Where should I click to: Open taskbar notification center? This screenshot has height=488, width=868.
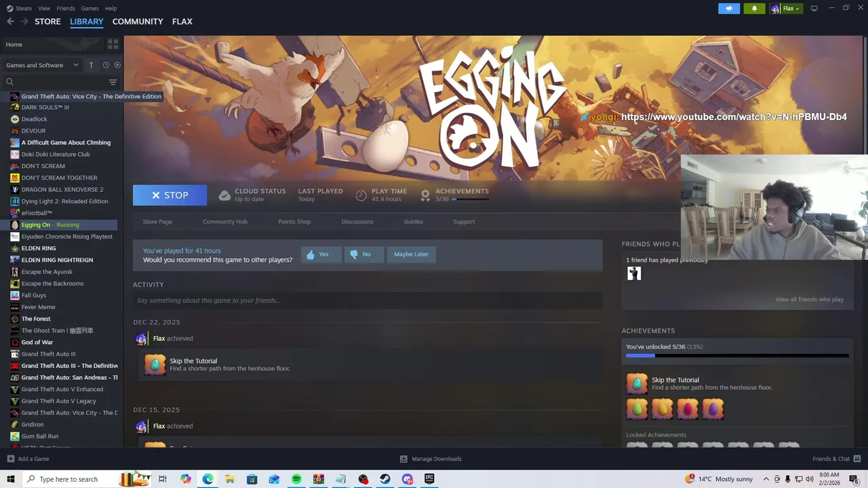tap(854, 479)
